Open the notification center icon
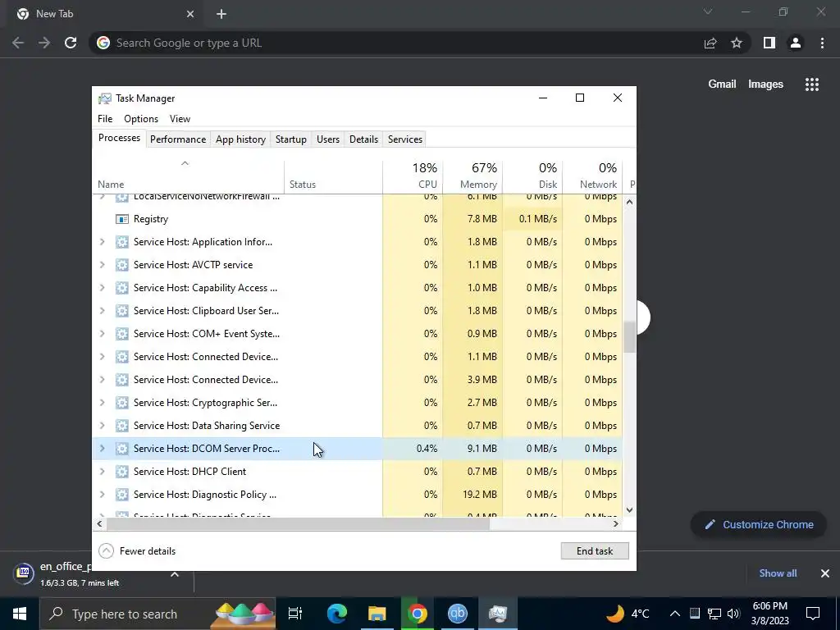This screenshot has width=840, height=630. point(813,614)
